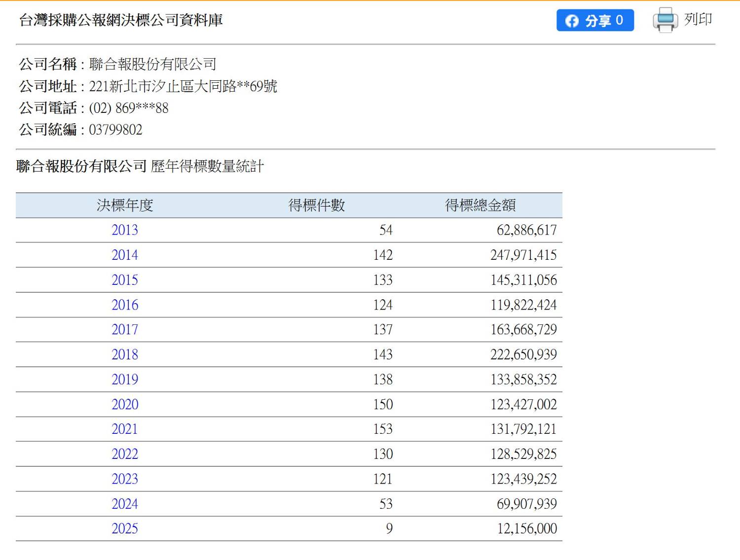The image size is (740, 560).
Task: Open the 2014 year link
Action: pyautogui.click(x=125, y=255)
